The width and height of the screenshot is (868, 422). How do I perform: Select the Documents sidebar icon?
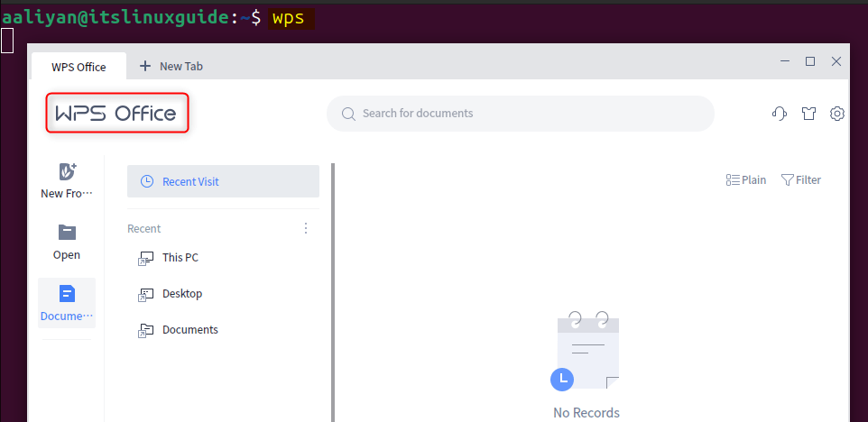pyautogui.click(x=67, y=293)
